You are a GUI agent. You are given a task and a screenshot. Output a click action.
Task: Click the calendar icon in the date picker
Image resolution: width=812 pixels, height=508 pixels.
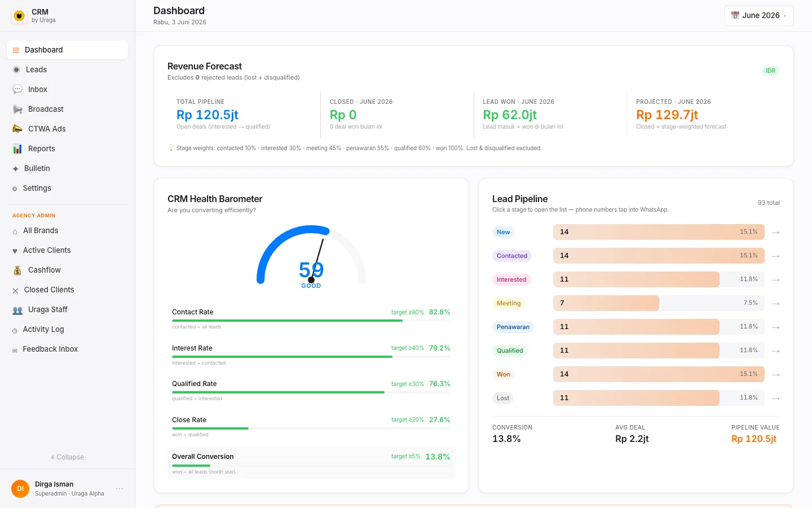(735, 15)
